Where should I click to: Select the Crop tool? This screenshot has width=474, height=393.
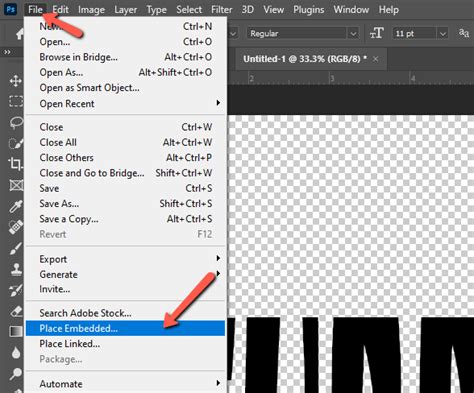(16, 164)
